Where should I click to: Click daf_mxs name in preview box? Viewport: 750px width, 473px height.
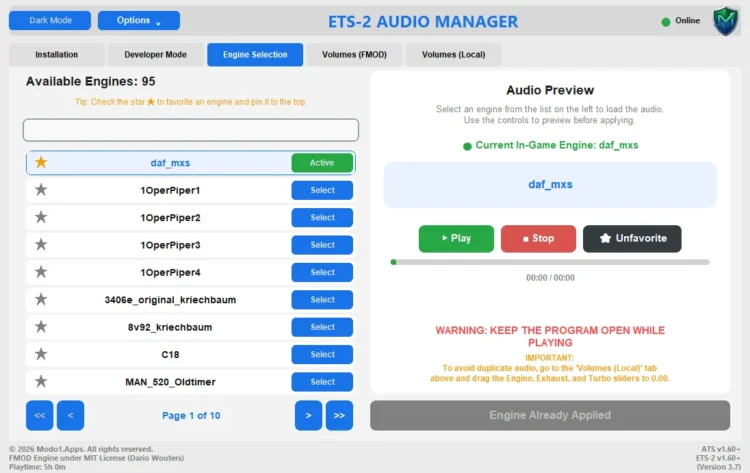click(550, 185)
